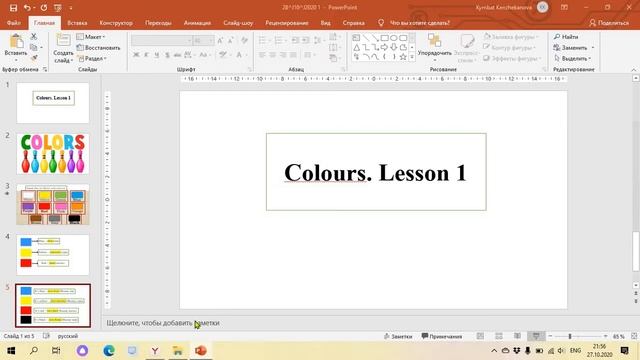Switch to the Рецензирование tab

click(x=287, y=23)
